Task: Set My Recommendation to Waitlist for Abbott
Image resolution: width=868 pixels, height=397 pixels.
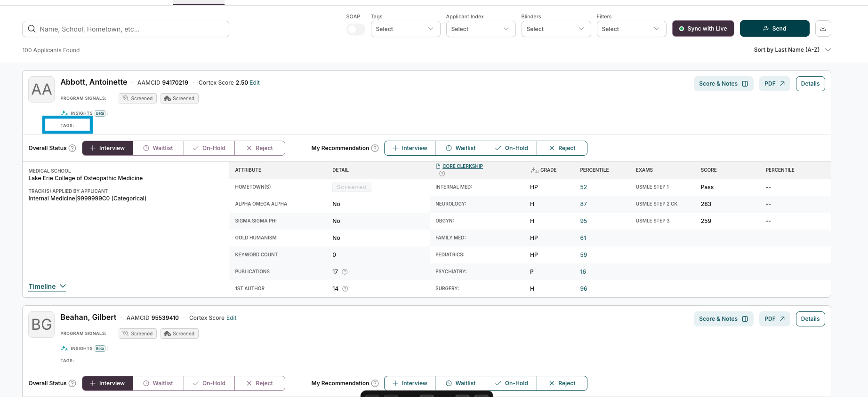Action: 460,148
